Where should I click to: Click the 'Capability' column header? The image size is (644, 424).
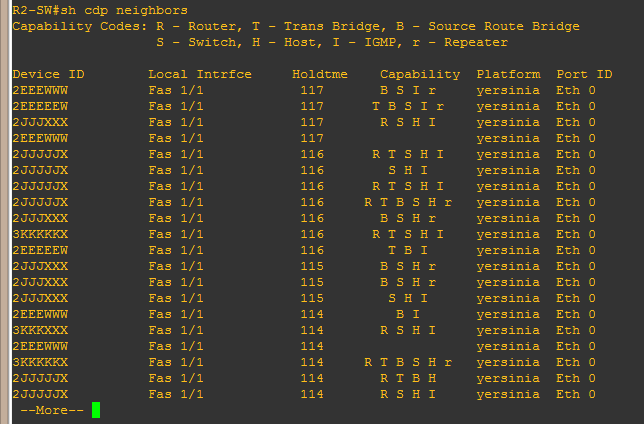(420, 74)
